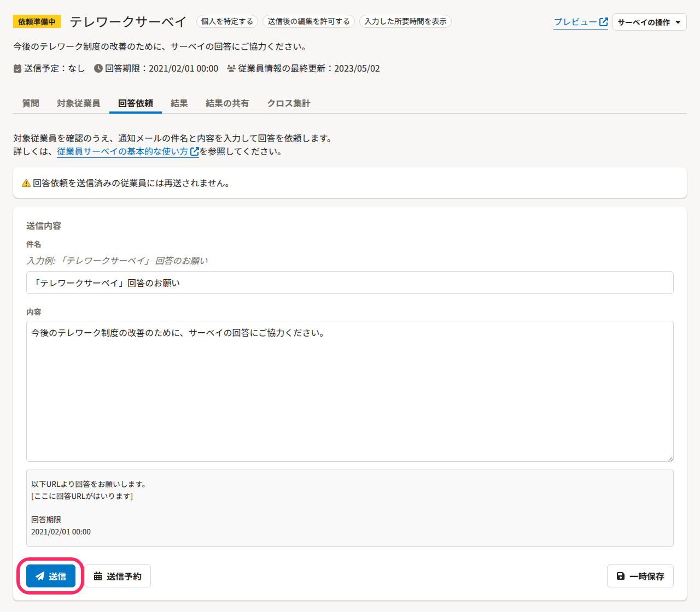Select the 回答依頼 tab
This screenshot has height=612, width=700.
tap(136, 103)
